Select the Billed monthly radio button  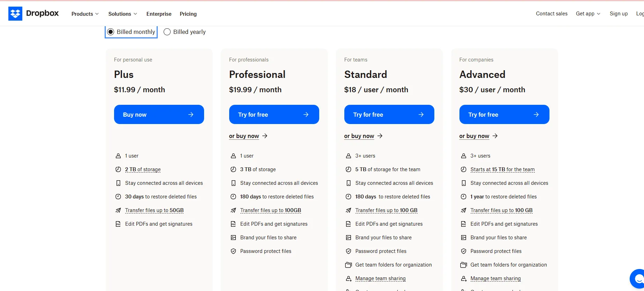click(x=111, y=32)
